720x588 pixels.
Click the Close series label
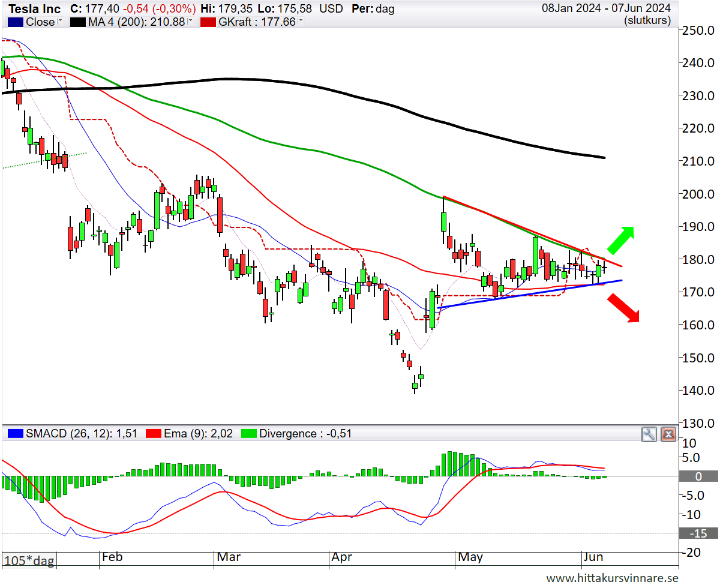pyautogui.click(x=40, y=22)
